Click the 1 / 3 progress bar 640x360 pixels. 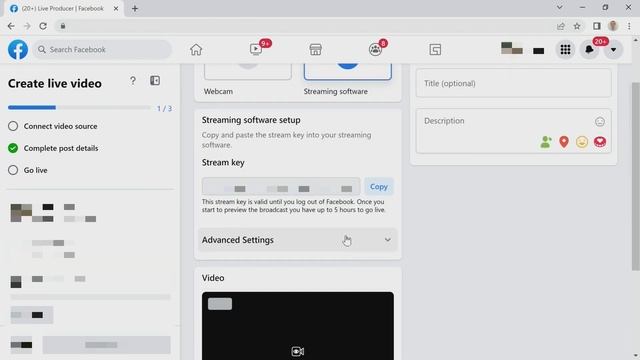pyautogui.click(x=79, y=108)
